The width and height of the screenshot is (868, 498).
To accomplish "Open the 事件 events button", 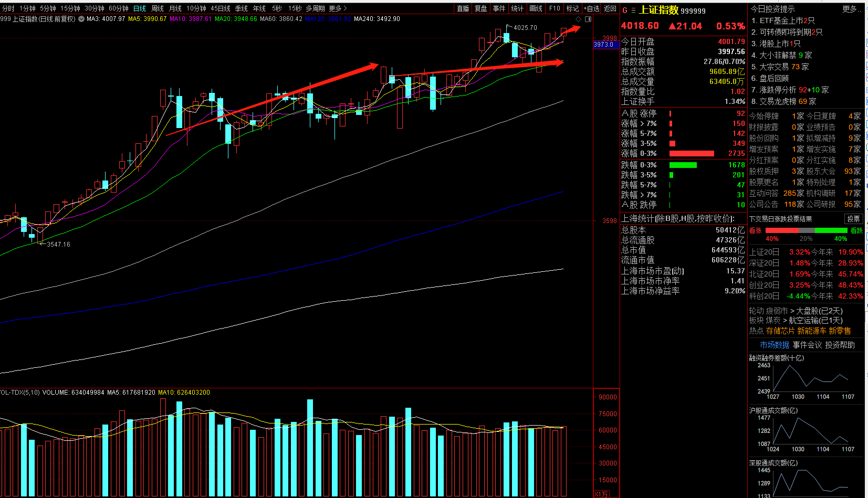I will pyautogui.click(x=499, y=8).
